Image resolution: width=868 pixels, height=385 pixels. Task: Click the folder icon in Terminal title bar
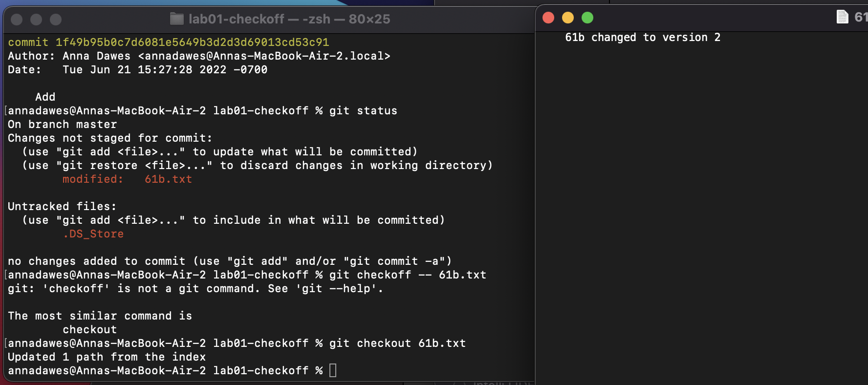(x=176, y=19)
